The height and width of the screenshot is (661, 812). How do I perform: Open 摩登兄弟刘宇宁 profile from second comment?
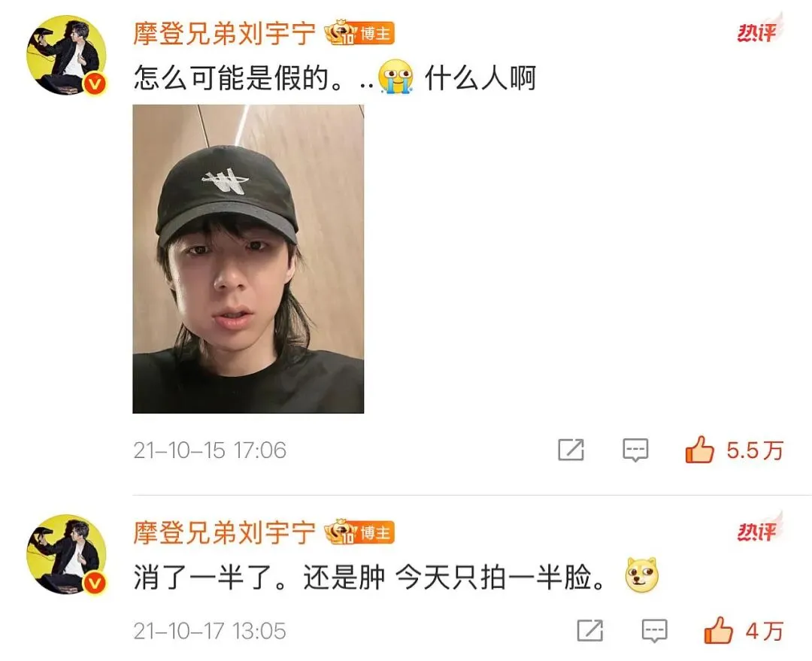tap(224, 532)
